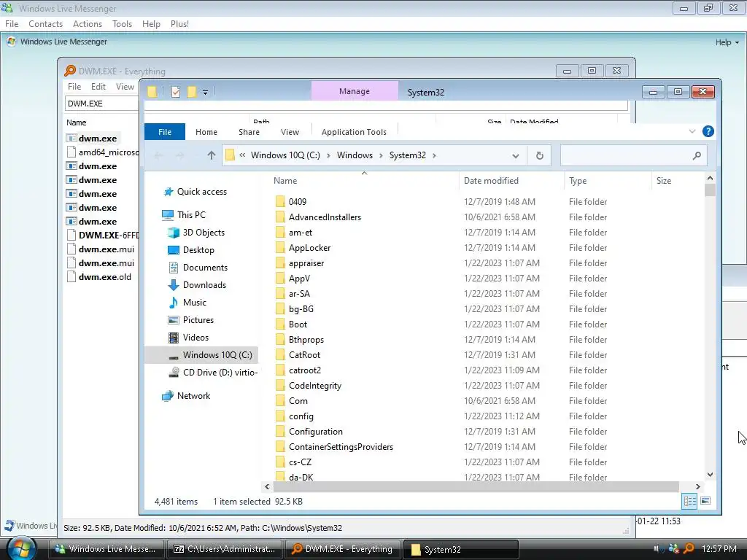The image size is (747, 560).
Task: Select the AppLocker folder icon
Action: [280, 248]
